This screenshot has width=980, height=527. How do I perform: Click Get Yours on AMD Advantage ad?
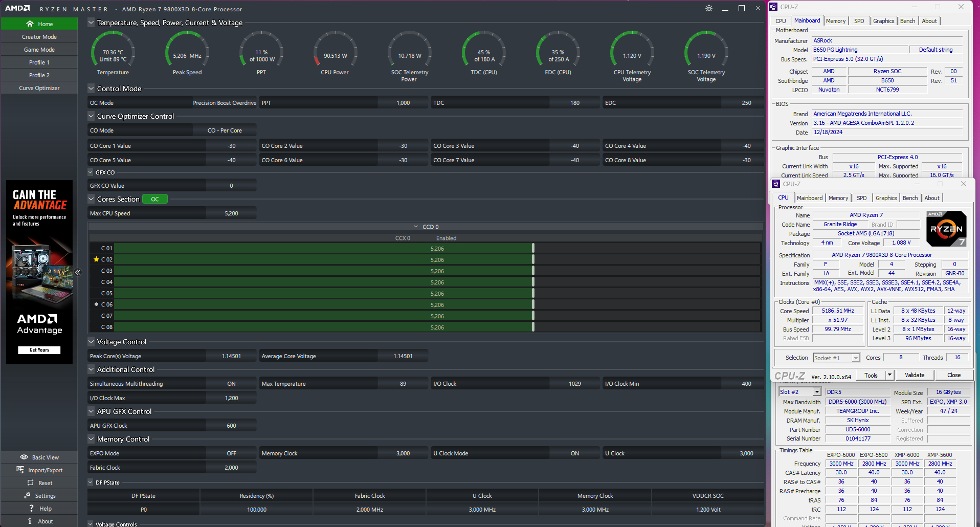39,350
